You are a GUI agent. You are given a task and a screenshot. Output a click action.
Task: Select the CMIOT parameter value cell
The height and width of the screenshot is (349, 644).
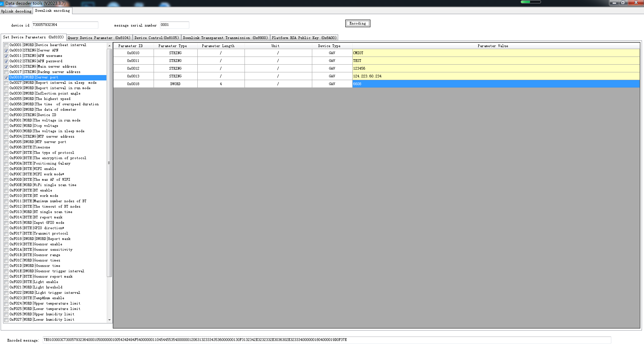[x=495, y=53]
